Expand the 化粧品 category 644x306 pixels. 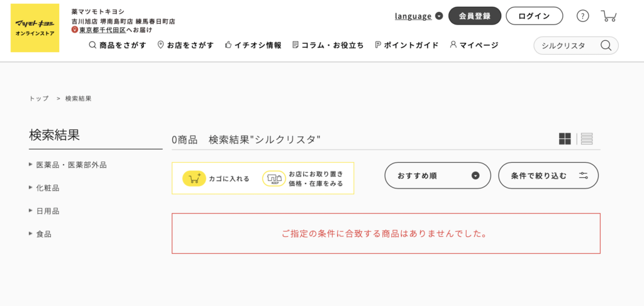point(44,188)
